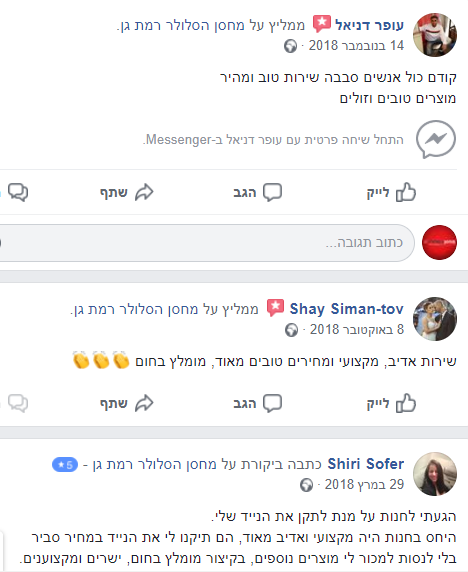Click the write-a-comment input field
The height and width of the screenshot is (572, 468).
point(206,243)
